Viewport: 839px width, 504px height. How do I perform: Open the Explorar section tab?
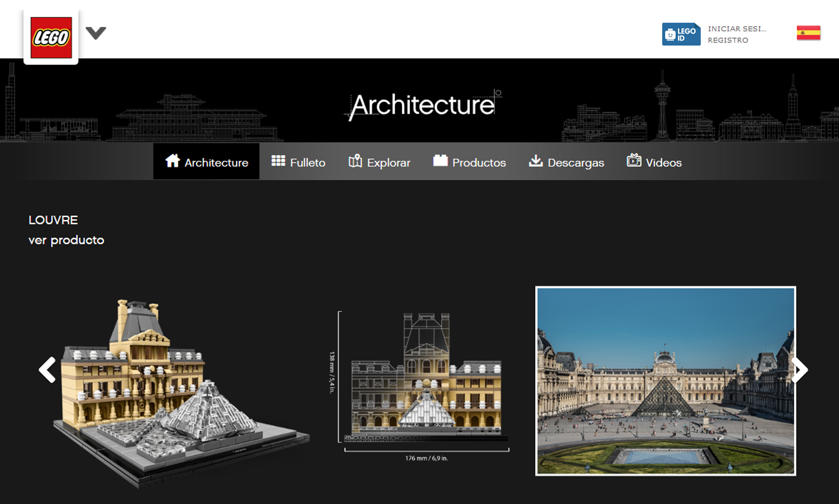[x=389, y=162]
